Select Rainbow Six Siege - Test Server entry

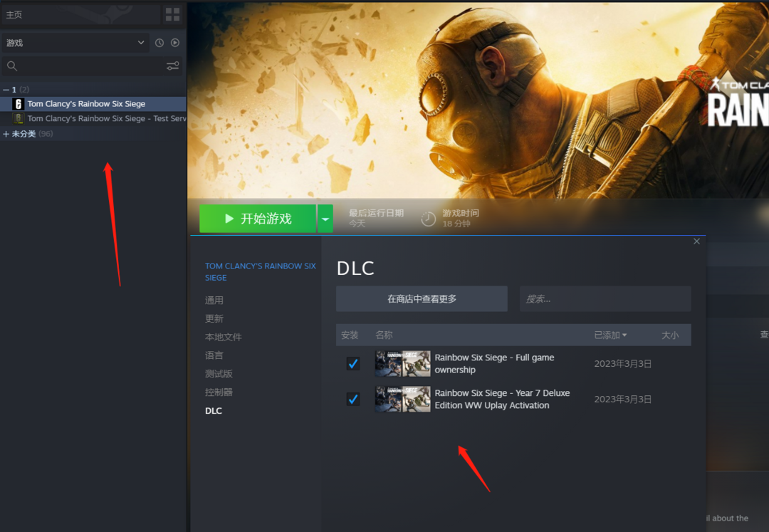pos(93,118)
